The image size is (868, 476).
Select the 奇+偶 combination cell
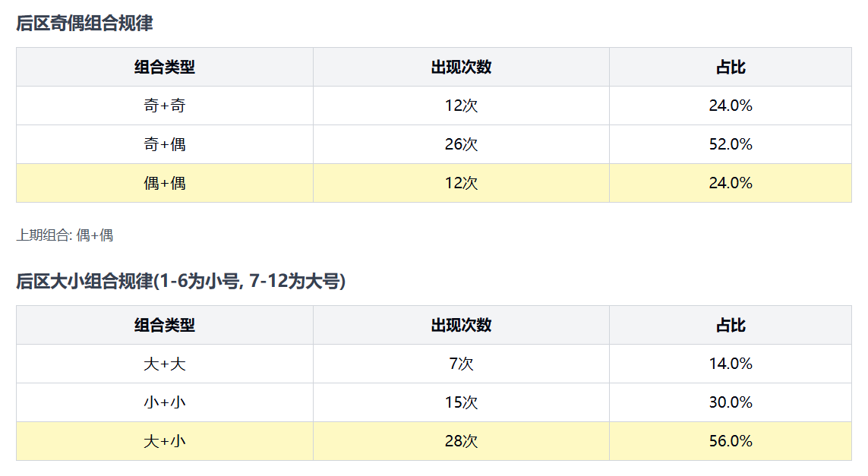click(x=164, y=144)
